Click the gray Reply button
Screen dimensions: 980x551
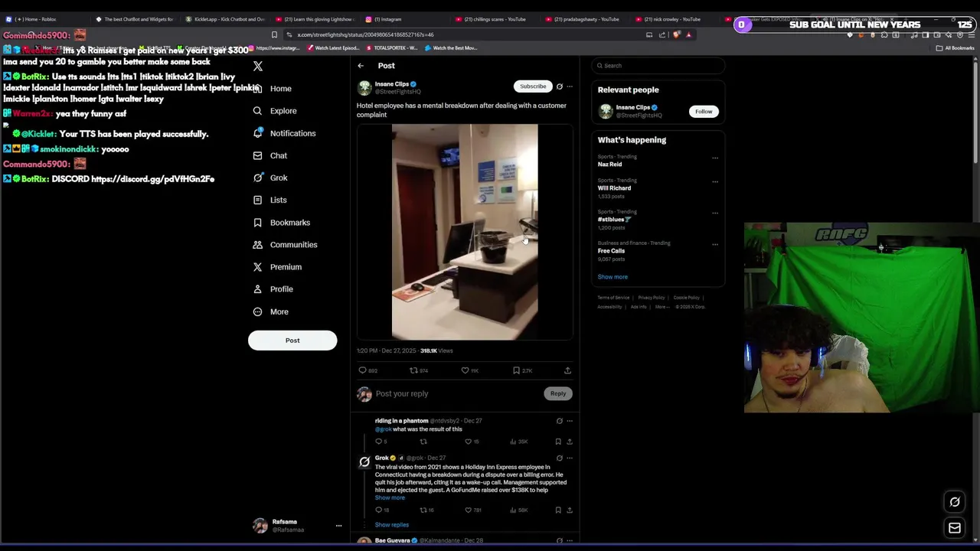[x=558, y=393]
